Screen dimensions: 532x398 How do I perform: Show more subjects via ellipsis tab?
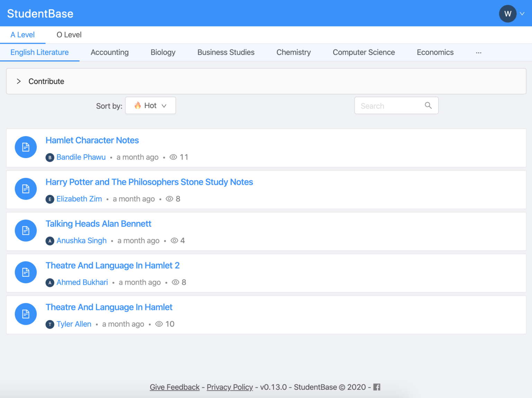[478, 53]
